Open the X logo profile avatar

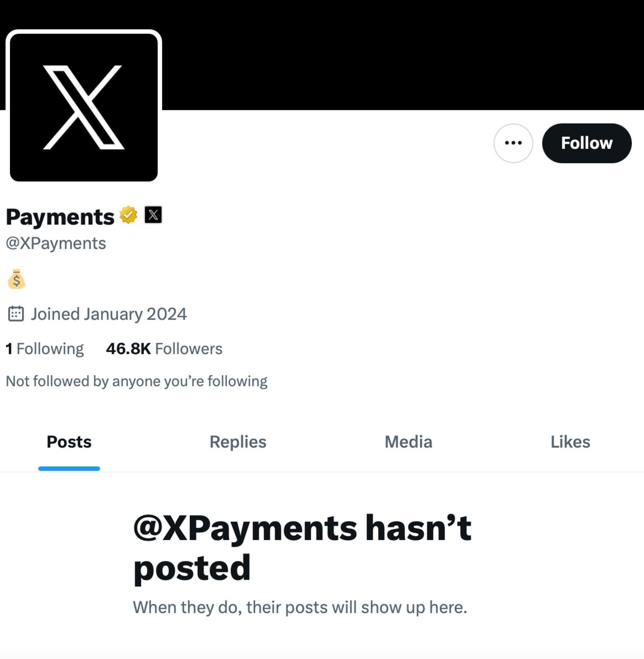pyautogui.click(x=85, y=105)
